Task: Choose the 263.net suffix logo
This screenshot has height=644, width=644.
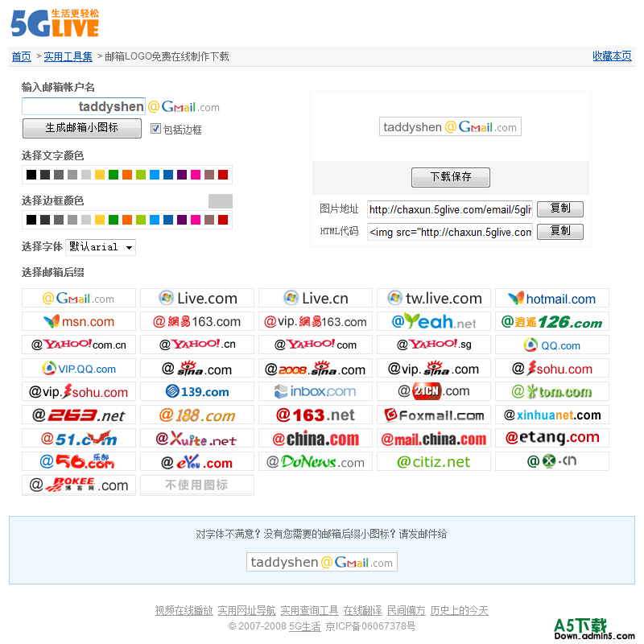Action: [78, 415]
